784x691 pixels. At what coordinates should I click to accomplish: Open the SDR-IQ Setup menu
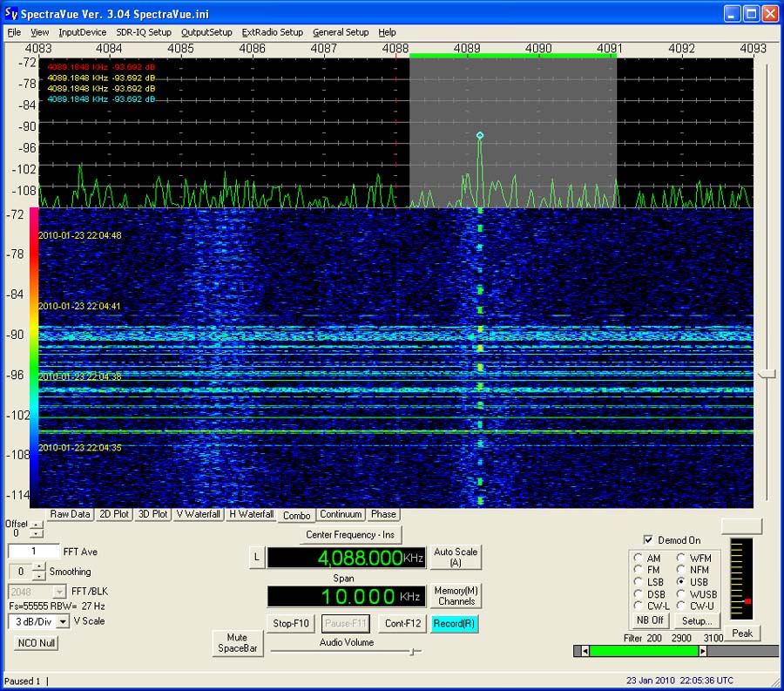[144, 32]
